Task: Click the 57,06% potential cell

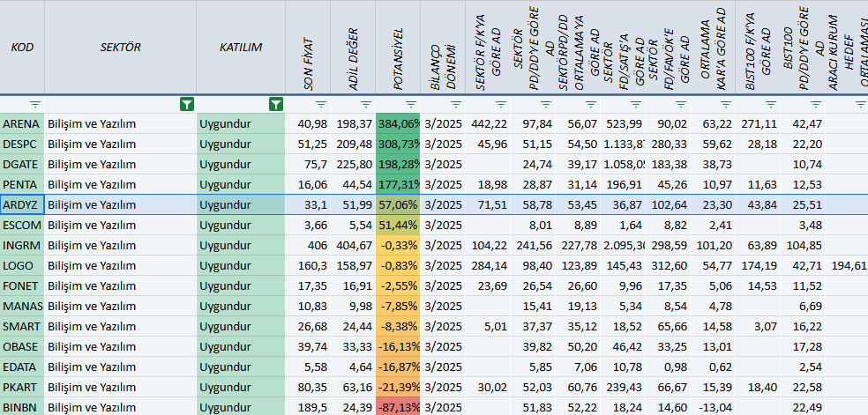Action: (x=398, y=205)
